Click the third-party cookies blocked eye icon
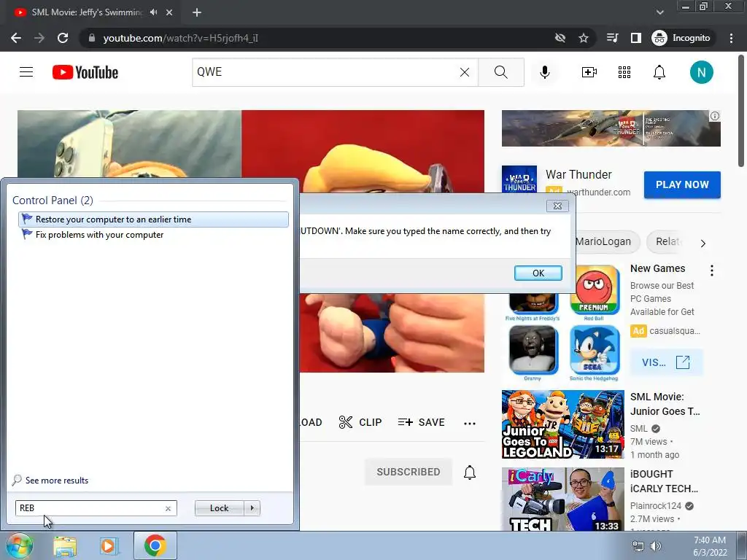The image size is (747, 560). click(560, 38)
